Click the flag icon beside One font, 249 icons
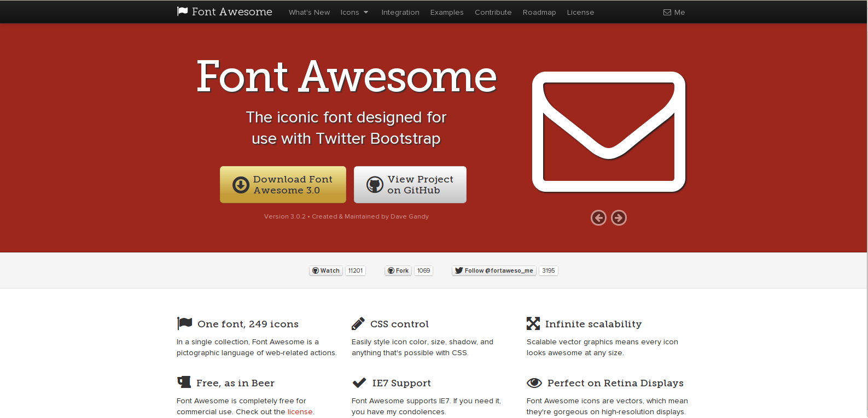This screenshot has height=418, width=868. click(185, 323)
